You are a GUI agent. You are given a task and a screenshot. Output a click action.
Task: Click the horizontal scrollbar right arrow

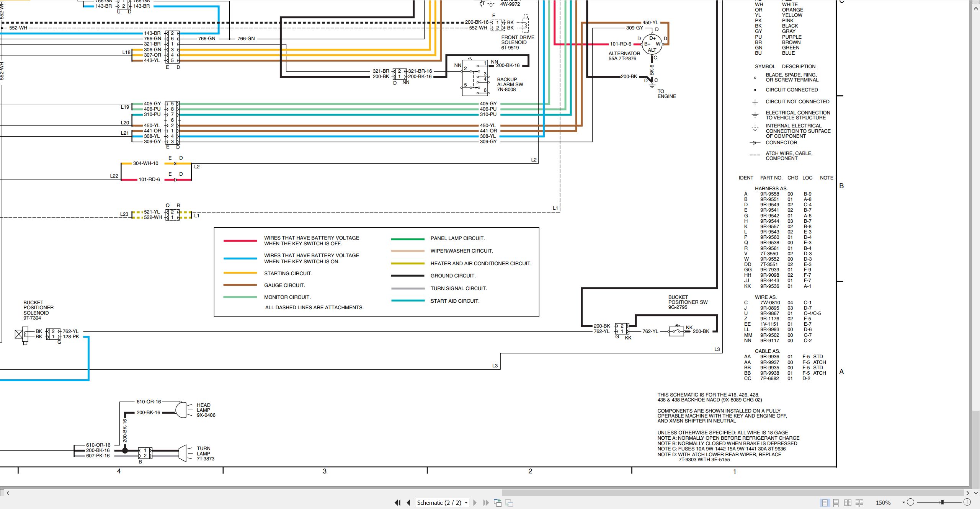click(x=968, y=493)
